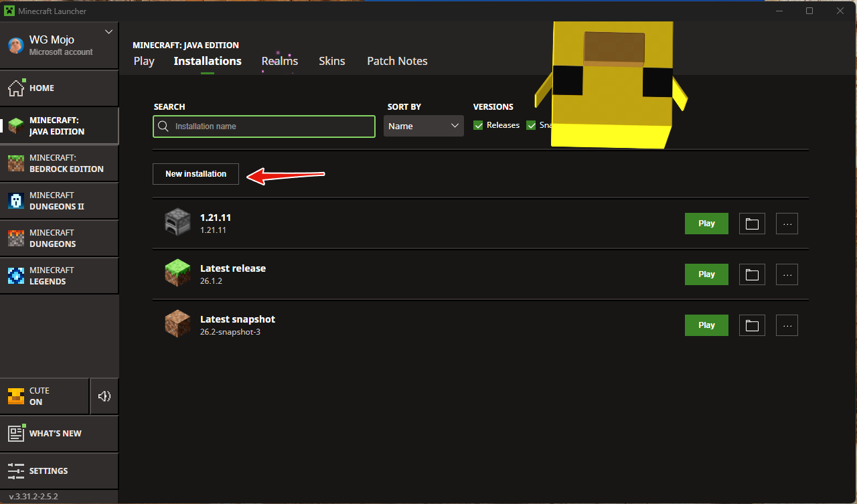Open launcher Settings
Viewport: 857px width, 504px height.
(59, 471)
